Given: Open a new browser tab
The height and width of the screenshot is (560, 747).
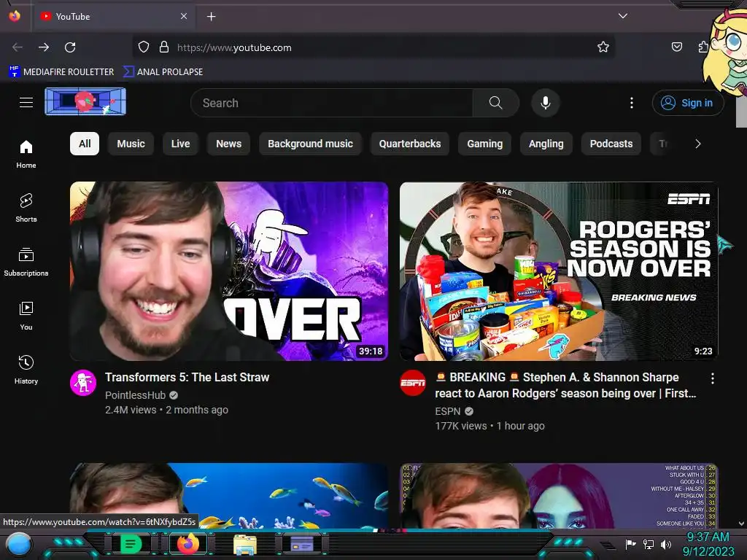Looking at the screenshot, I should pyautogui.click(x=211, y=17).
